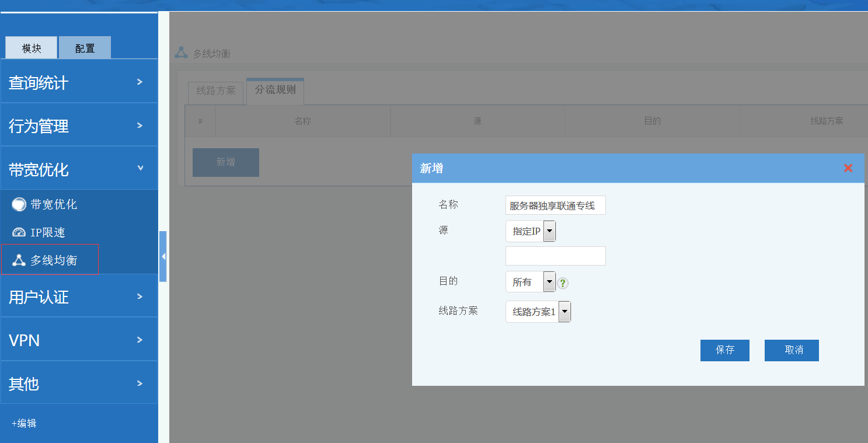Click the empty IP input field under 源

(555, 256)
